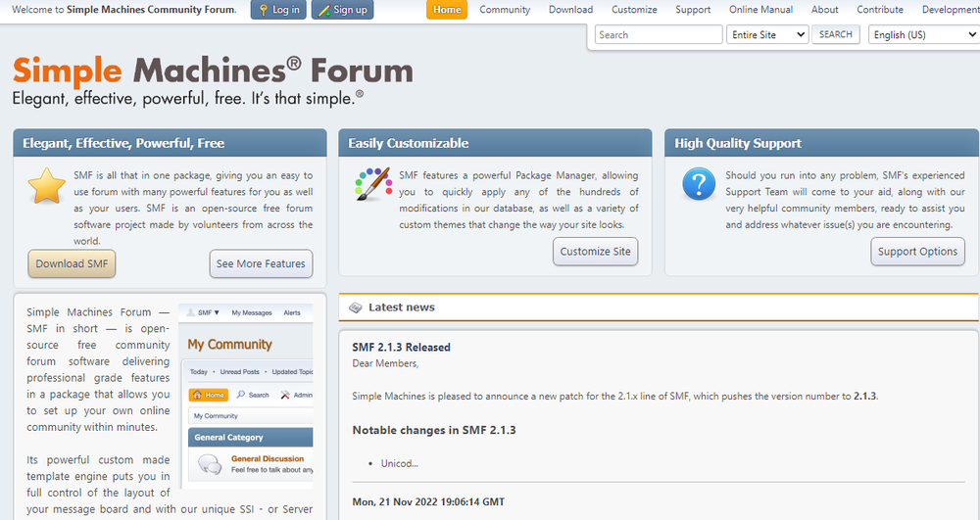The image size is (980, 520).
Task: Click the Easily Customizable panel header
Action: coord(495,143)
